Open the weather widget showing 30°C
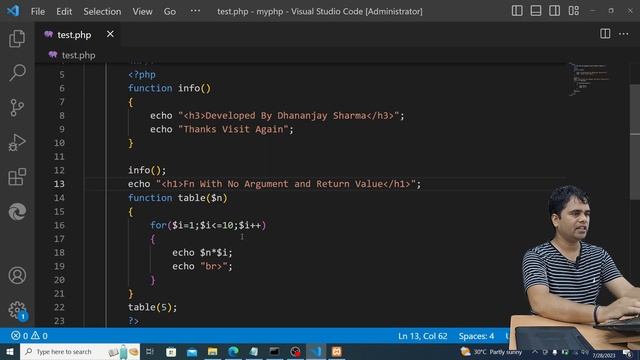The height and width of the screenshot is (360, 640). click(491, 352)
